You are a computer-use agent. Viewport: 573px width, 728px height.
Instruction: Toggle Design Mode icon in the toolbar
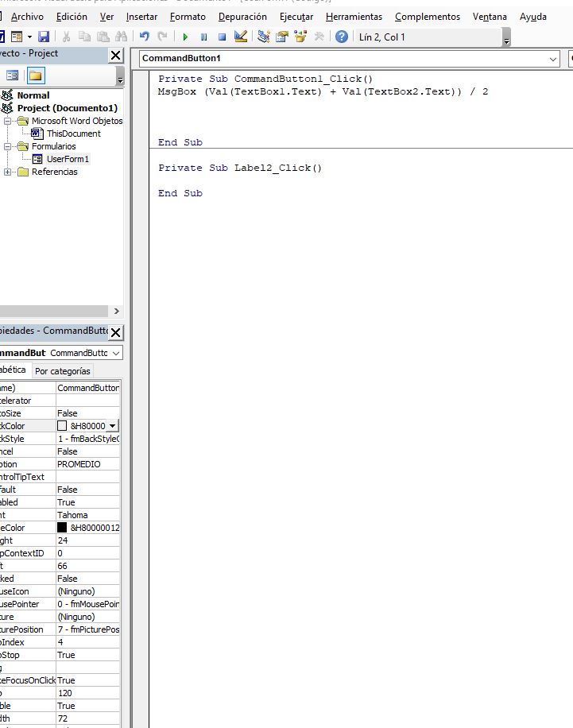242,37
